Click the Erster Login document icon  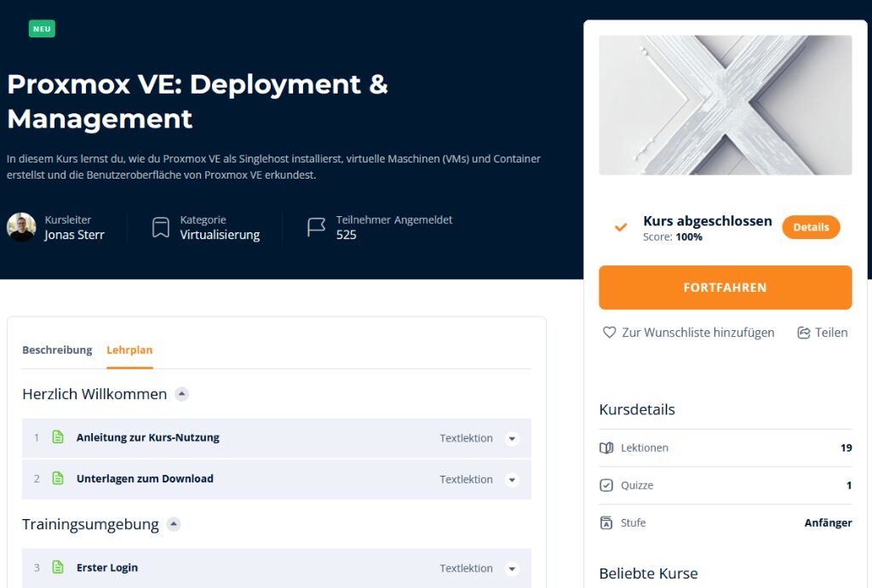(x=58, y=568)
